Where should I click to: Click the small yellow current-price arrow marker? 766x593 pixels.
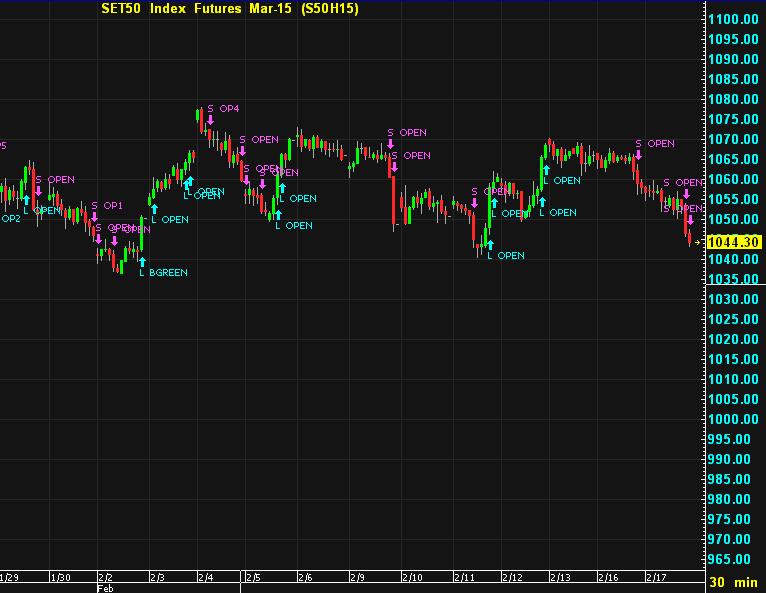(x=698, y=242)
